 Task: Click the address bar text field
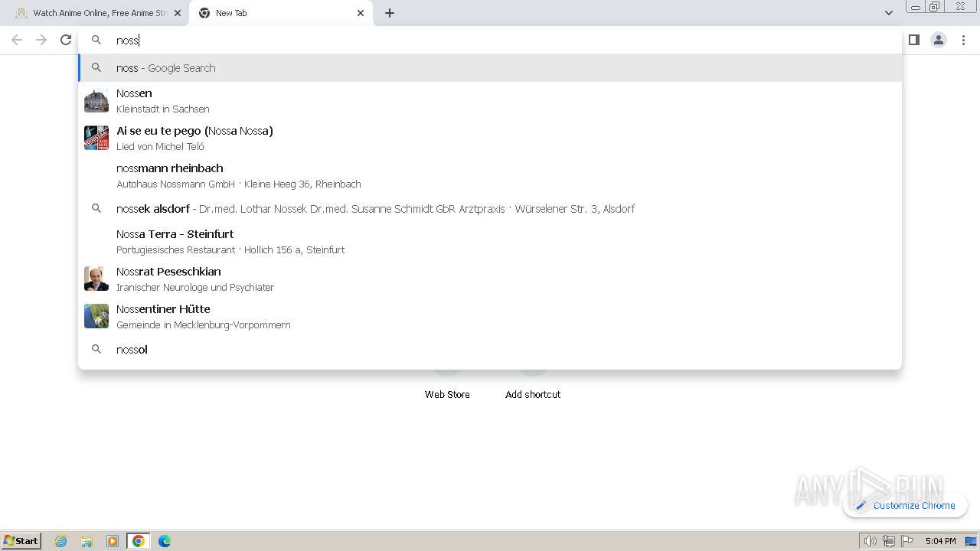pos(490,40)
